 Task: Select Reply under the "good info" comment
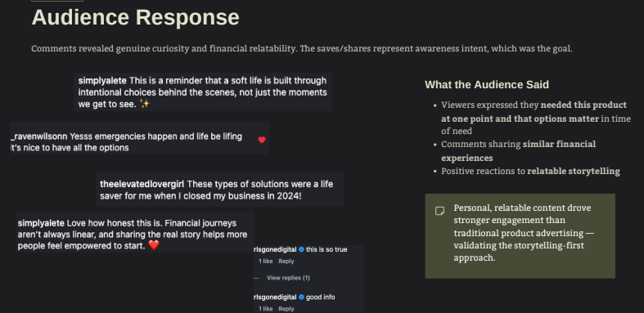pyautogui.click(x=286, y=308)
